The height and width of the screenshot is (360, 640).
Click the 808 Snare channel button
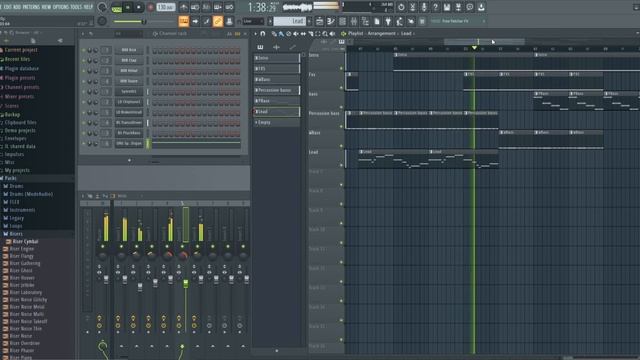tap(129, 81)
